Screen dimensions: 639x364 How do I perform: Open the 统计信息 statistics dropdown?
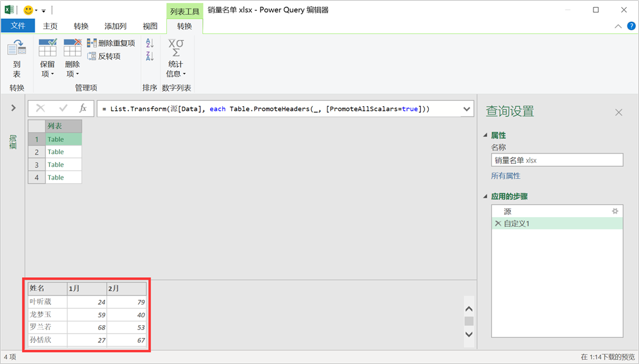(176, 59)
